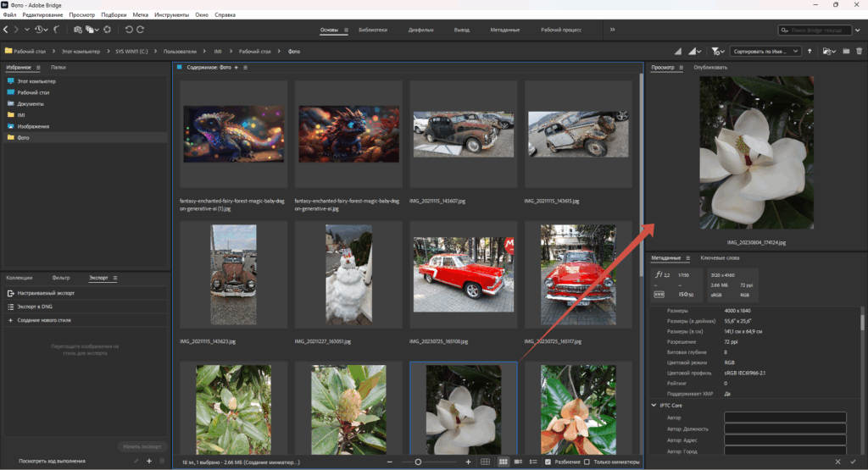Open the Содержимое panel menu icon
Image resolution: width=868 pixels, height=470 pixels.
pos(245,68)
